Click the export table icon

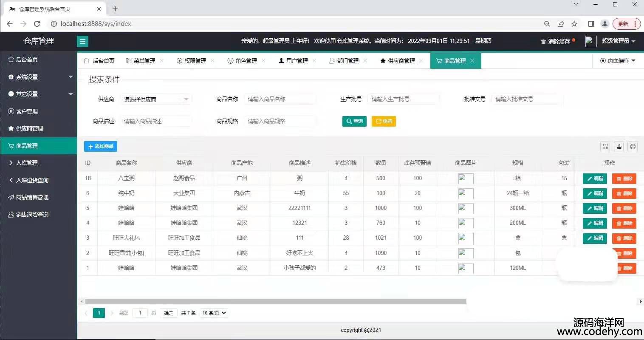tap(619, 146)
